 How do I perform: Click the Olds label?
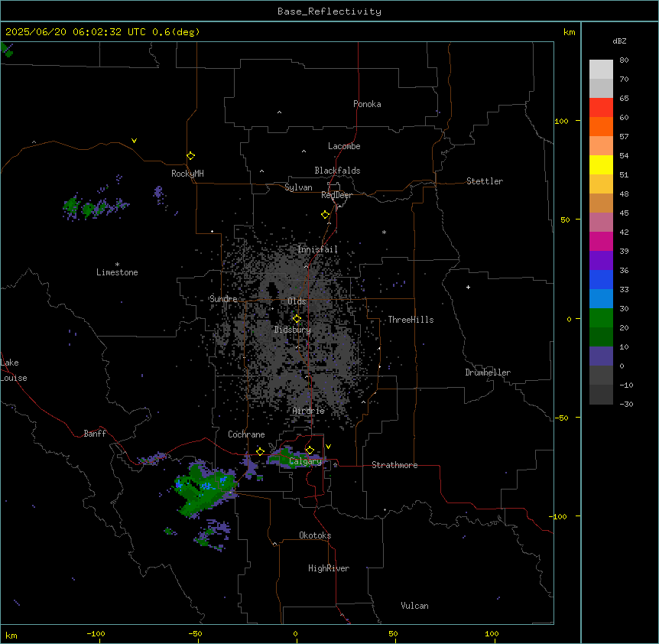[x=297, y=301]
